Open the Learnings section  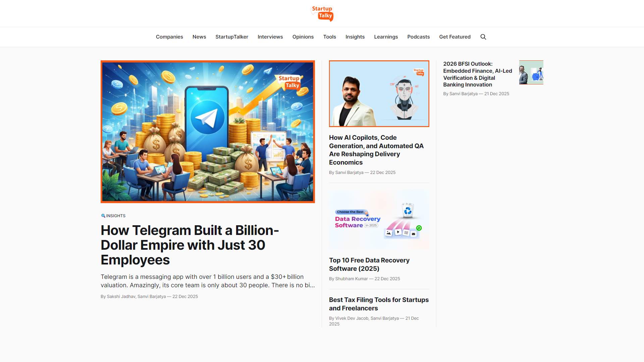pos(386,37)
